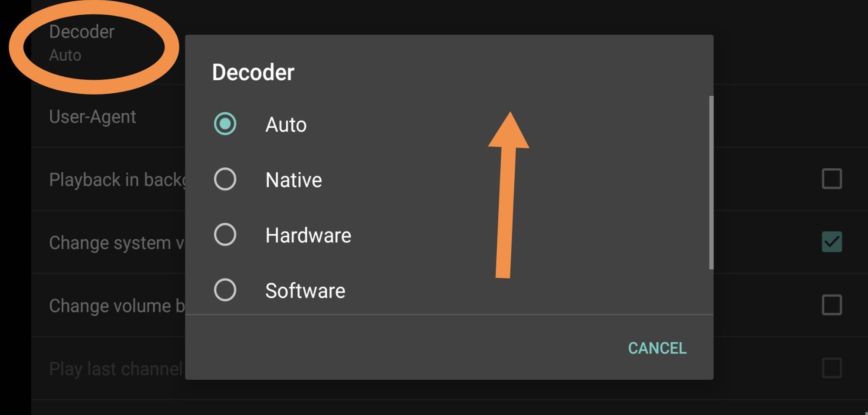Click the Playback in background setting label
This screenshot has width=868, height=415.
click(117, 180)
